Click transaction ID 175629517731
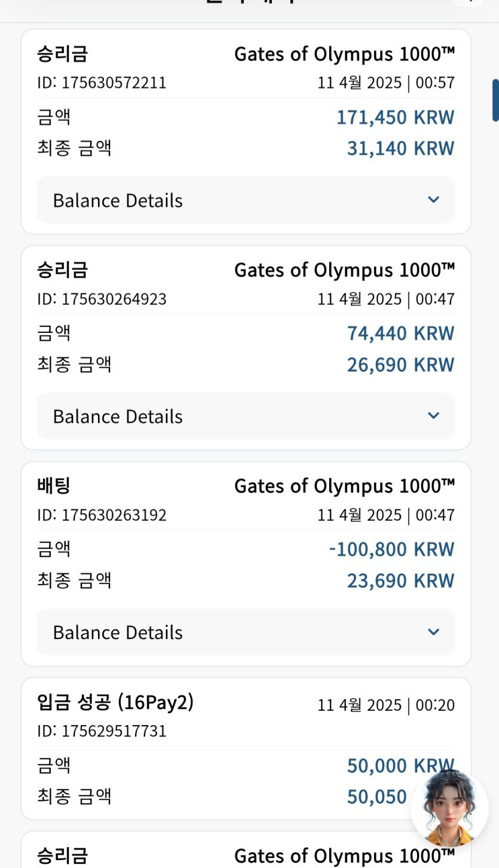 pos(102,731)
